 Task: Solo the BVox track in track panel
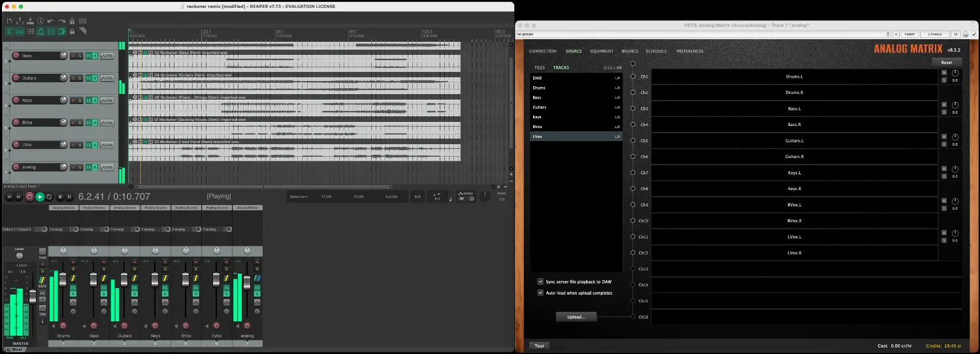[x=80, y=122]
